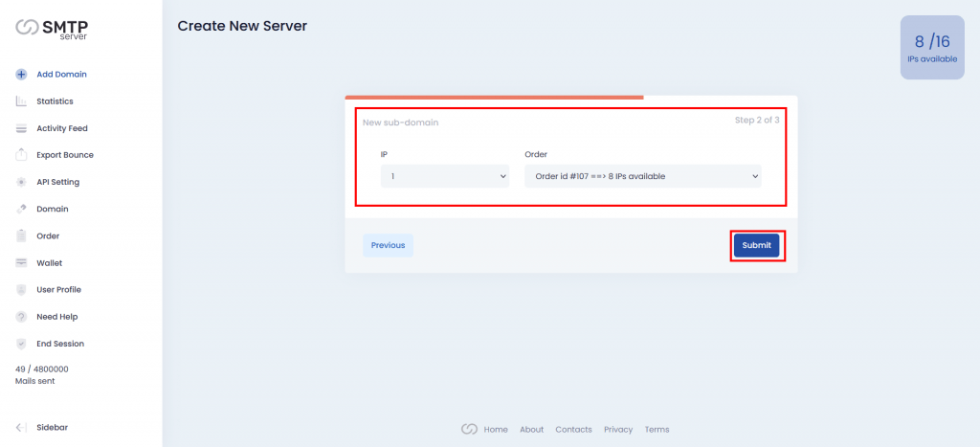Viewport: 980px width, 447px height.
Task: Submit the new server form
Action: pyautogui.click(x=757, y=246)
